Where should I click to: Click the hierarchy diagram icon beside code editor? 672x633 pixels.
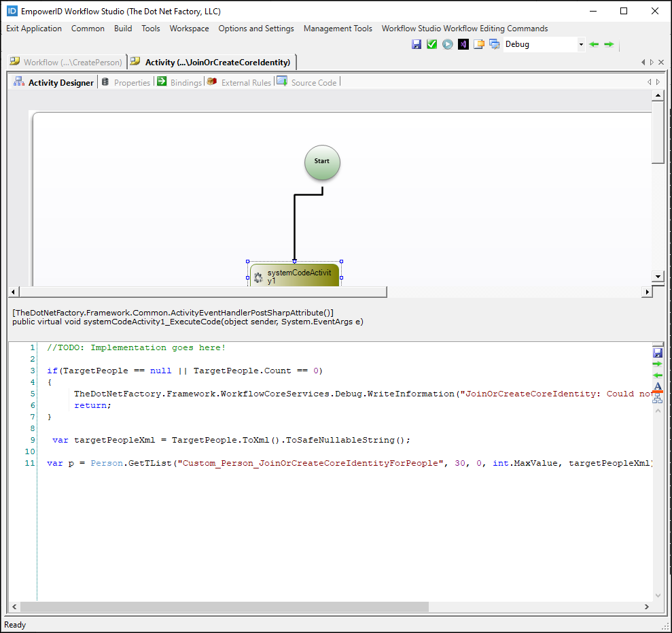657,399
